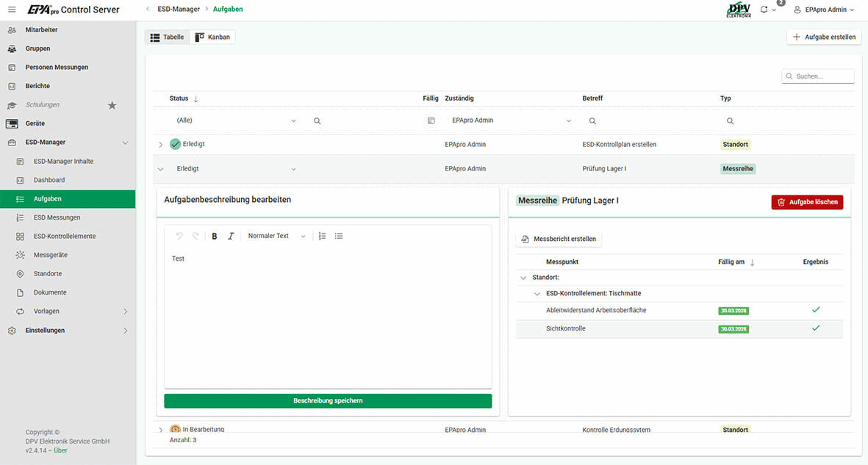The image size is (868, 465).
Task: Click the hamburger menu icon
Action: click(x=11, y=10)
